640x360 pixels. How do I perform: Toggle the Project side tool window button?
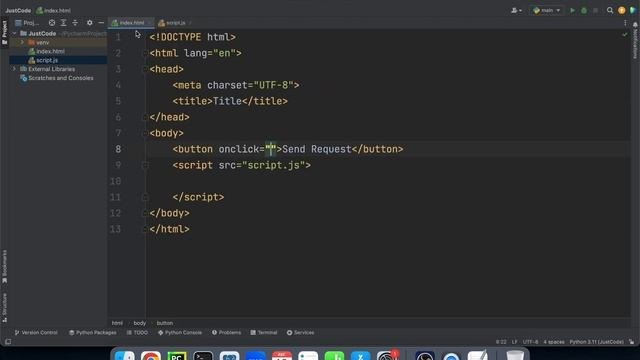4,33
